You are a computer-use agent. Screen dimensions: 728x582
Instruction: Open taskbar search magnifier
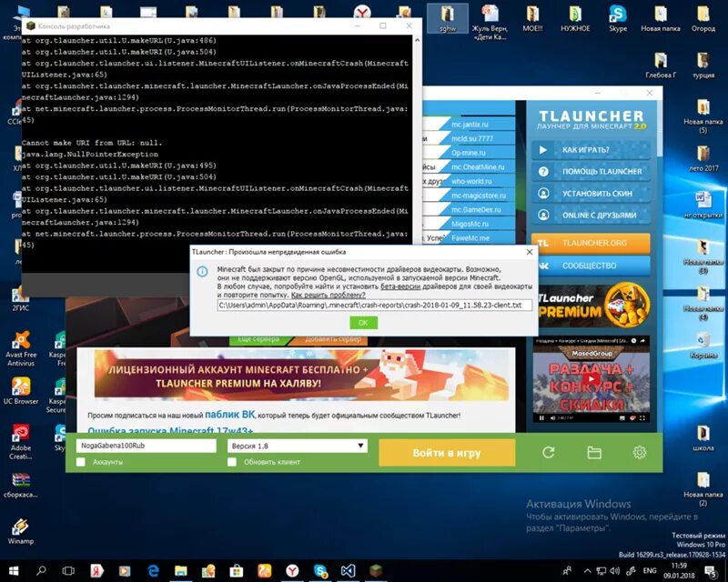click(x=41, y=570)
